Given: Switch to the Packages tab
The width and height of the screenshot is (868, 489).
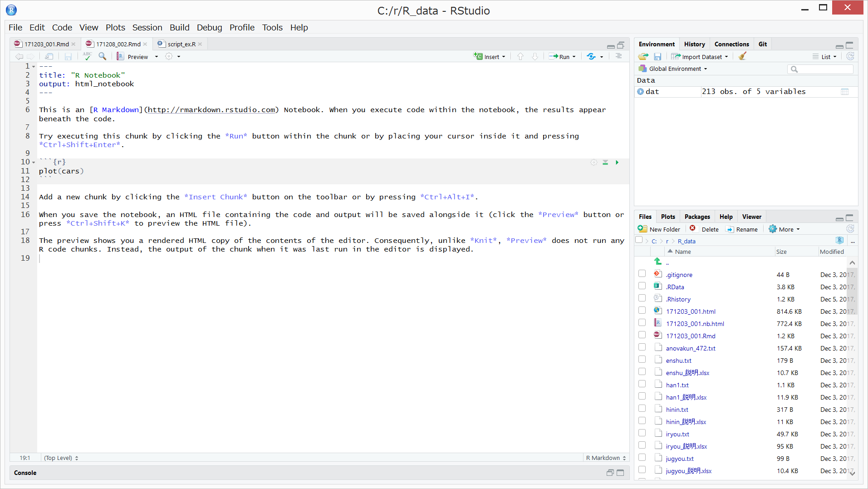Looking at the screenshot, I should 697,217.
